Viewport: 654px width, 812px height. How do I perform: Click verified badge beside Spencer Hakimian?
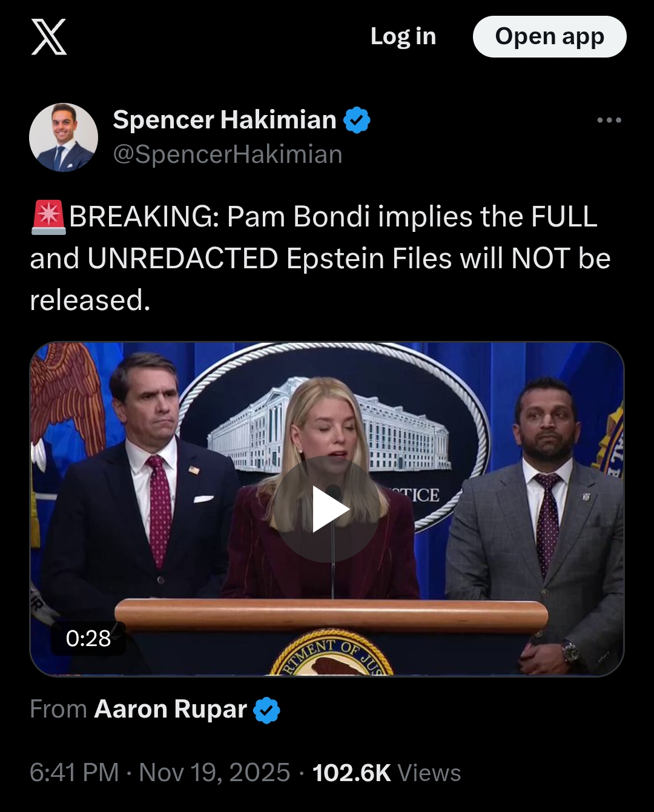click(357, 120)
